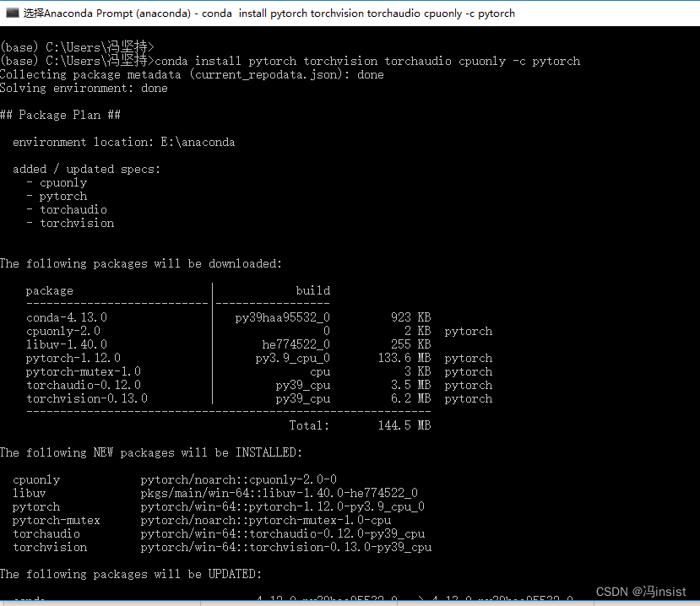This screenshot has height=606, width=700.
Task: Click the '- torchvision' spec entry
Action: click(x=70, y=223)
